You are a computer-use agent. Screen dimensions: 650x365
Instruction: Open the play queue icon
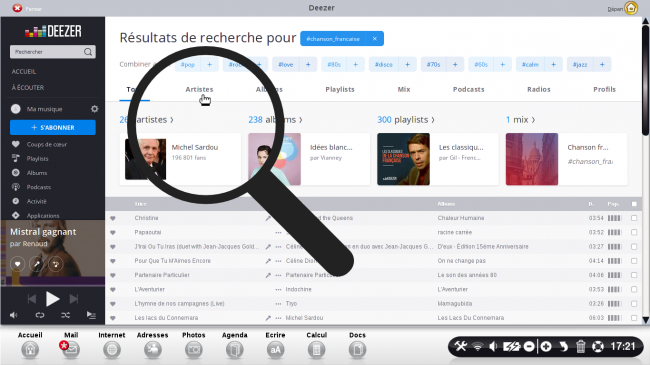point(91,315)
